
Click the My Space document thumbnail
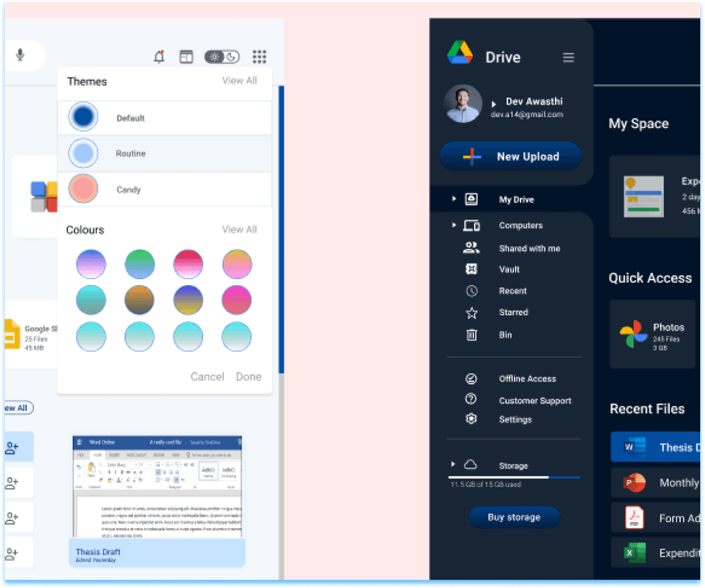click(644, 196)
